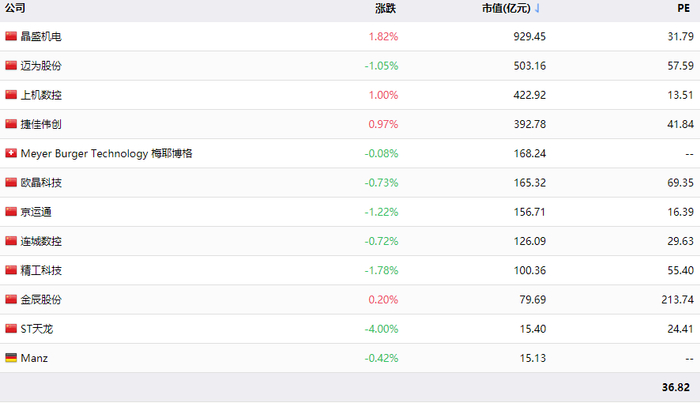The height and width of the screenshot is (403, 700).
Task: Select market cap value 79.69
Action: tap(533, 299)
